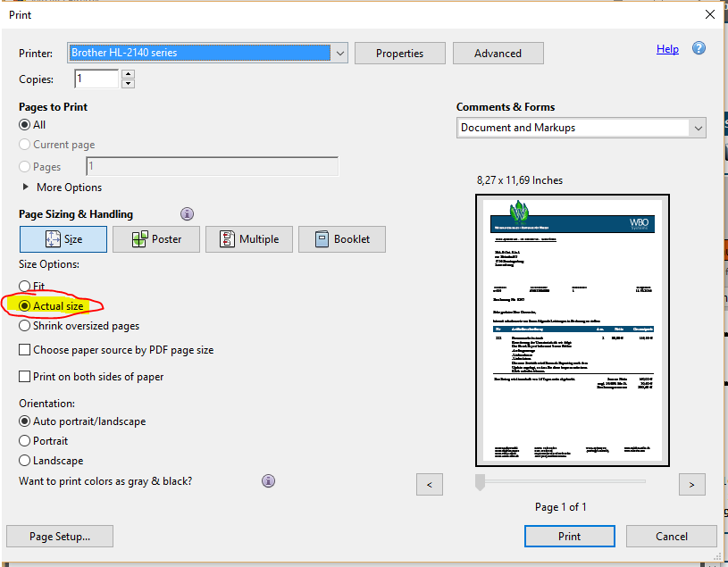Choose the Poster page sizing option
Viewport: 728px width, 567px height.
155,239
